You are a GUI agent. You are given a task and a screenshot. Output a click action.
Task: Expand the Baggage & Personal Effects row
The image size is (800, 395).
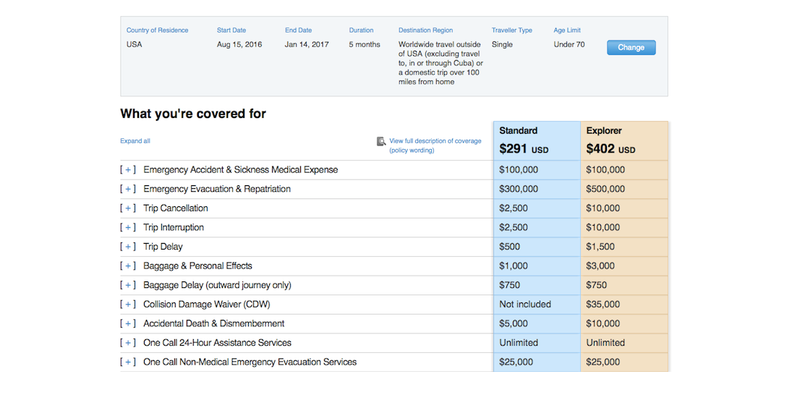(128, 266)
